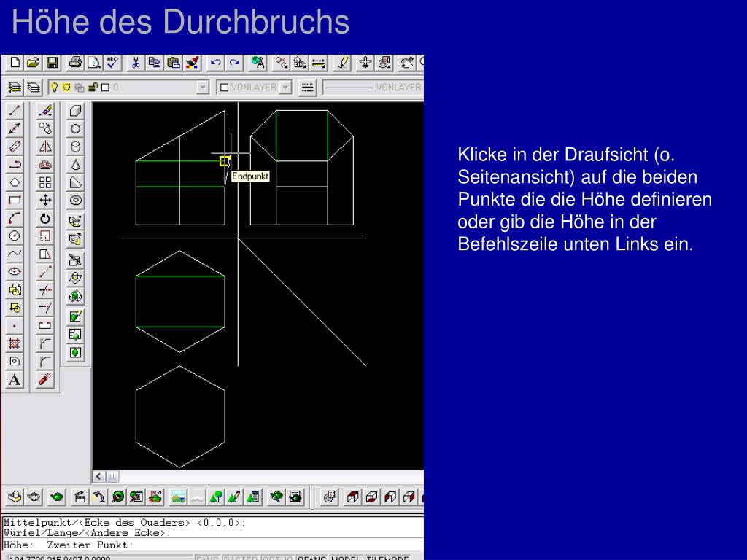747x560 pixels.
Task: Open Scenes with the clapperboard icon
Action: 80,497
